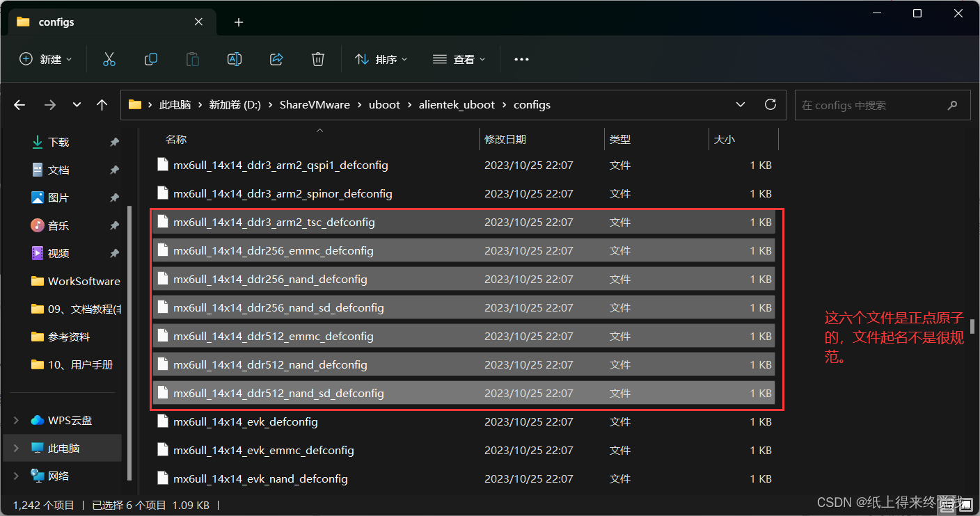Sort by 名称 column header
980x516 pixels.
tap(176, 139)
